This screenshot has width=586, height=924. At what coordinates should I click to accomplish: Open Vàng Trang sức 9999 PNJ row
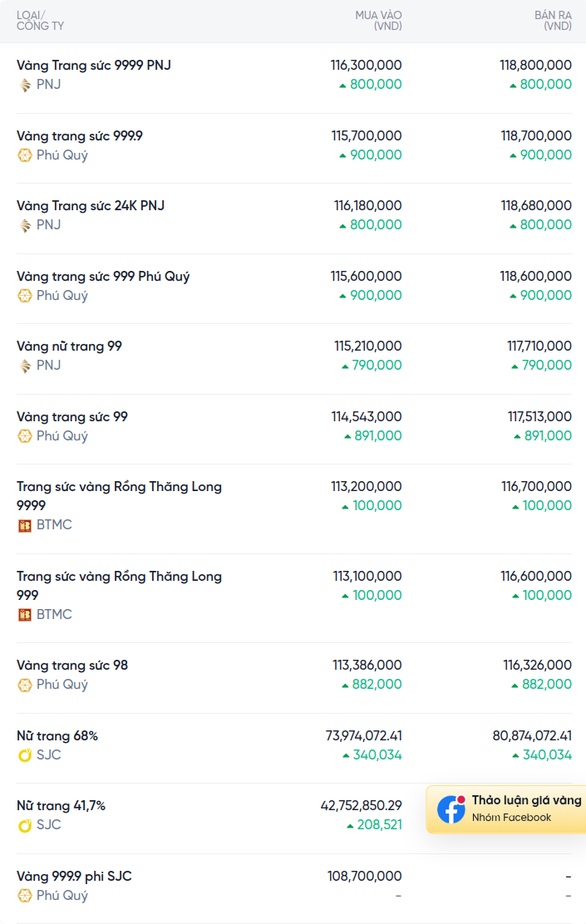(94, 65)
